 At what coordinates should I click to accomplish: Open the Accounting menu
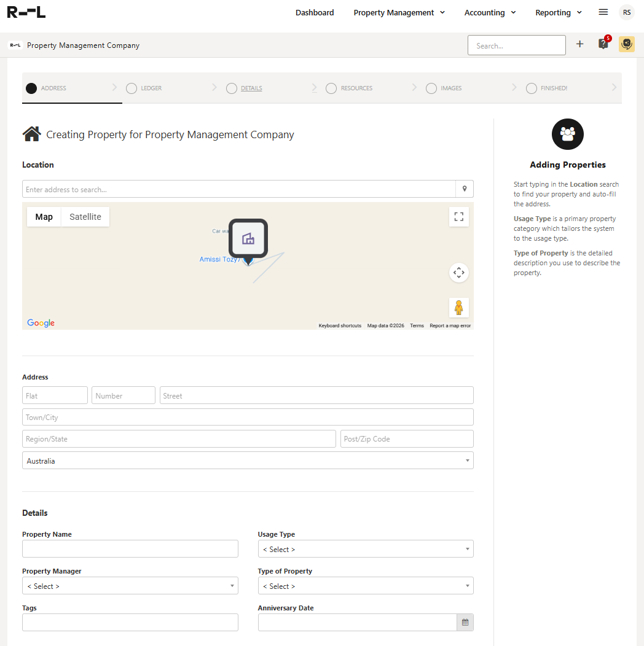490,12
